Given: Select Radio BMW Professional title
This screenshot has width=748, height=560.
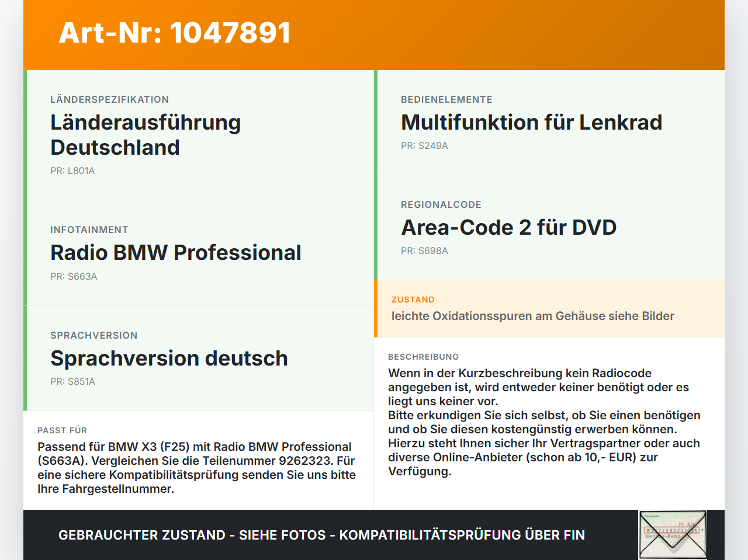Looking at the screenshot, I should (x=176, y=252).
